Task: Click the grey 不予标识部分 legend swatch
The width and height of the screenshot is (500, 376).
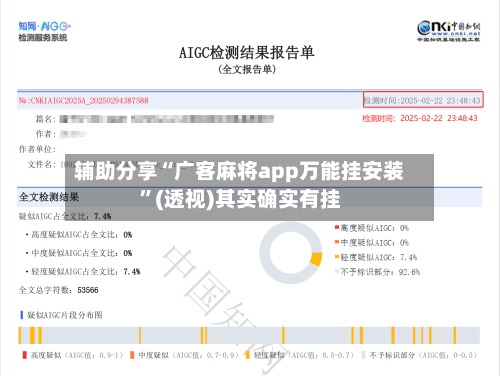Action: [363, 355]
